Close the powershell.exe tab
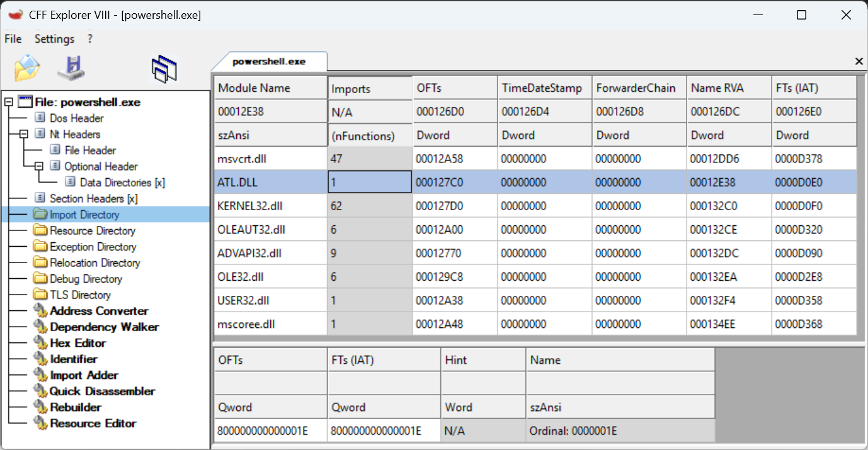Image resolution: width=868 pixels, height=450 pixels. (x=859, y=61)
